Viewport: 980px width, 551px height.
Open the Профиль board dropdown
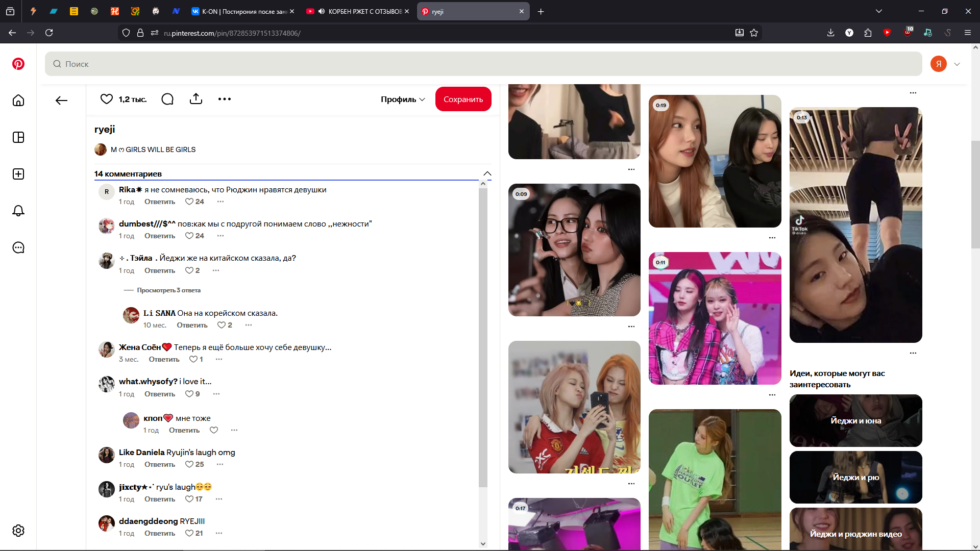(x=403, y=99)
